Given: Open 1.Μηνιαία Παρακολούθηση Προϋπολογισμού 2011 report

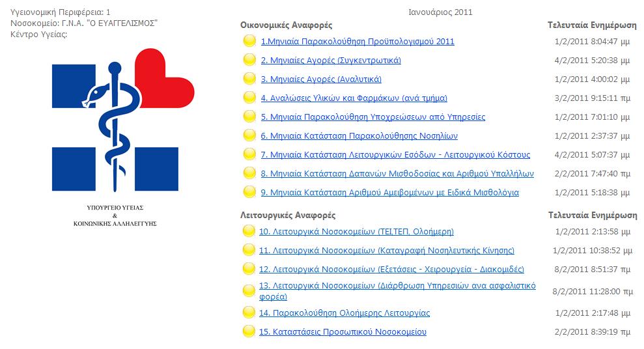Looking at the screenshot, I should click(357, 42).
